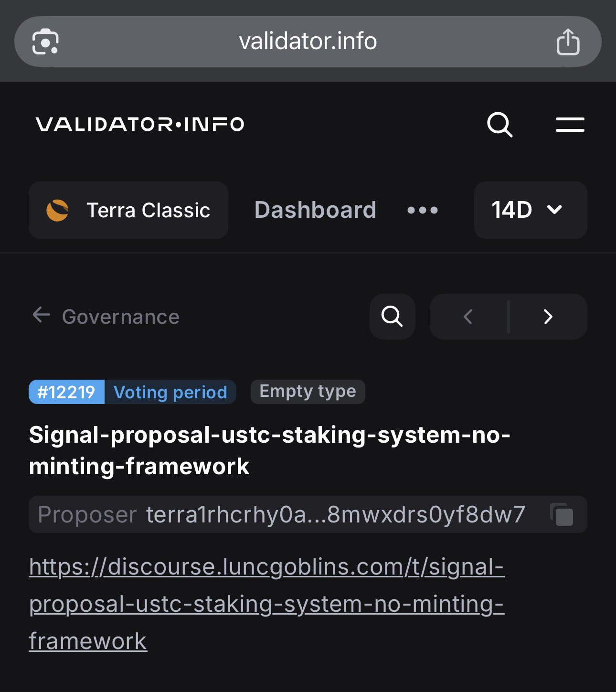Click the governance search magnifier button
Viewport: 616px width, 692px height.
(392, 317)
